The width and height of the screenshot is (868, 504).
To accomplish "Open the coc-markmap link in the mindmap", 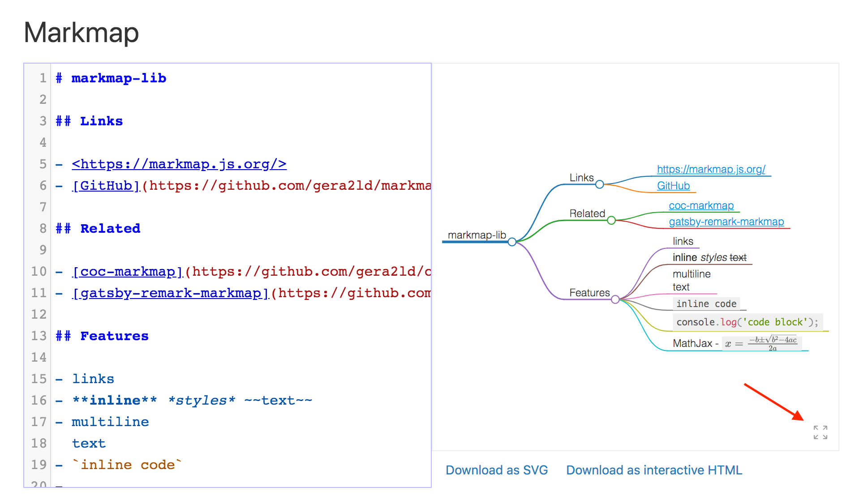I will coord(701,205).
